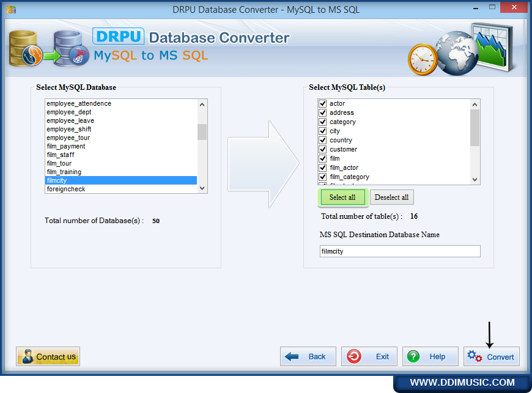Toggle the category table checkbox
Image resolution: width=532 pixels, height=393 pixels.
(x=323, y=122)
